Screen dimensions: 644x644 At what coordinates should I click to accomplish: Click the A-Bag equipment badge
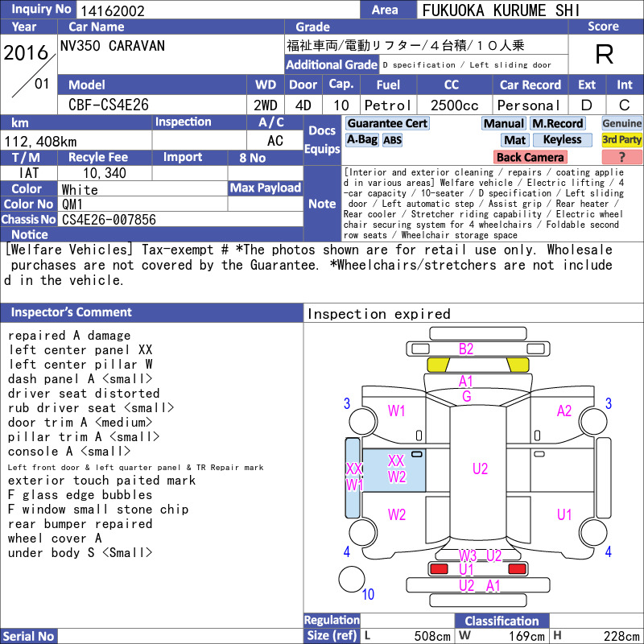coord(361,140)
